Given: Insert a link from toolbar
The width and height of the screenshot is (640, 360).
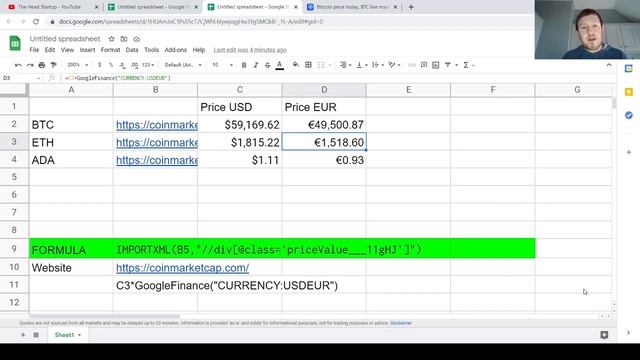Looking at the screenshot, I should click(x=412, y=65).
